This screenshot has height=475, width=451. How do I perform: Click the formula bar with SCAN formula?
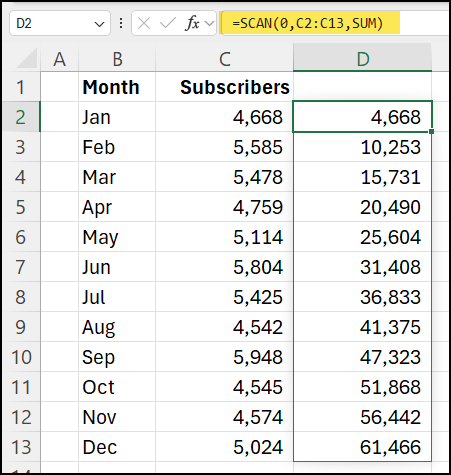(x=335, y=23)
